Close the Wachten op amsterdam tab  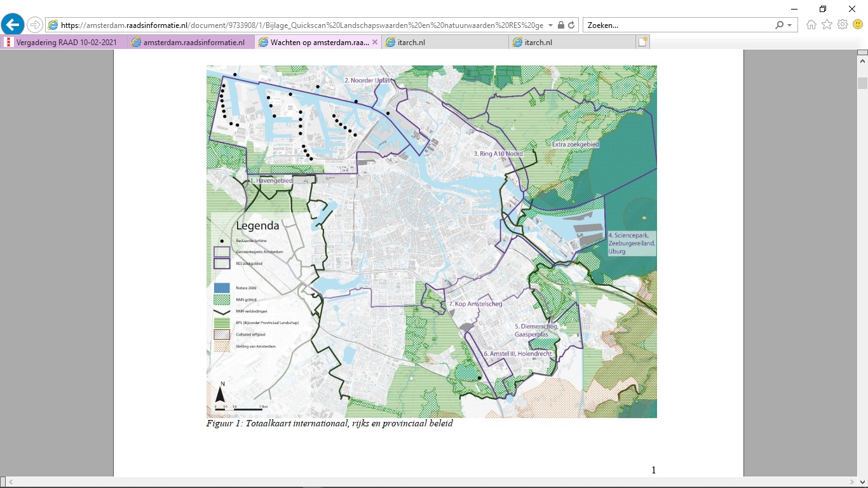click(x=375, y=43)
